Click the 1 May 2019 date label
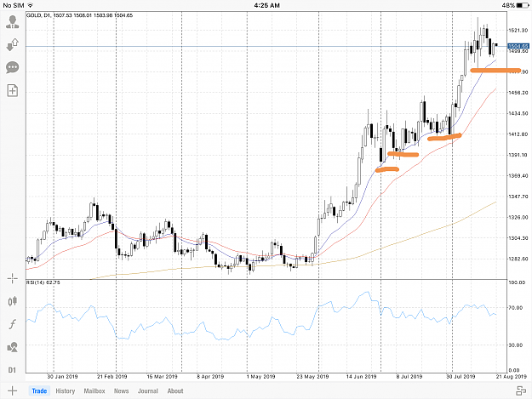This screenshot has width=532, height=399. [x=260, y=377]
